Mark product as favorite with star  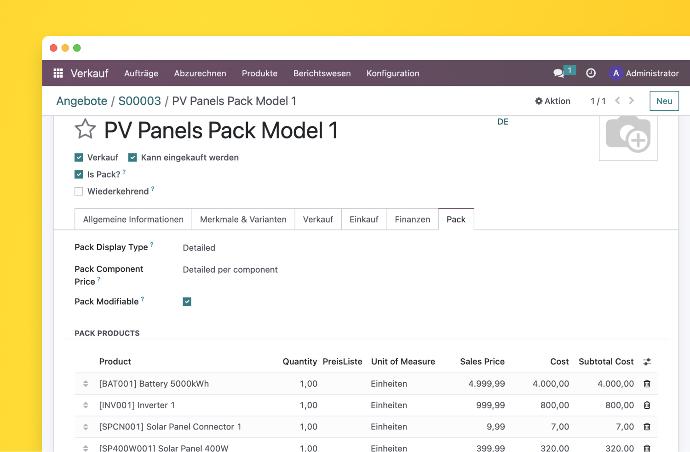(85, 129)
